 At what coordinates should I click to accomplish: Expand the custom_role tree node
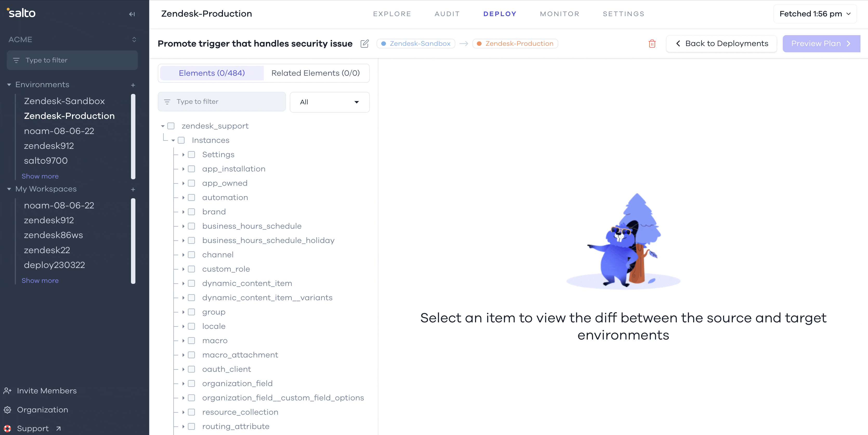[x=183, y=269]
